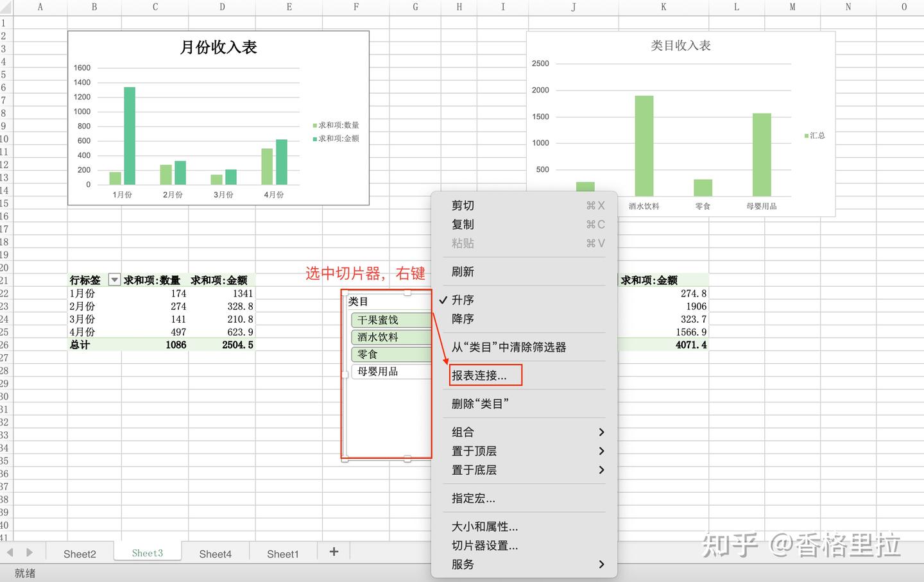Image resolution: width=924 pixels, height=582 pixels.
Task: Select the 4月份 金额 bar in chart
Action: [282, 162]
